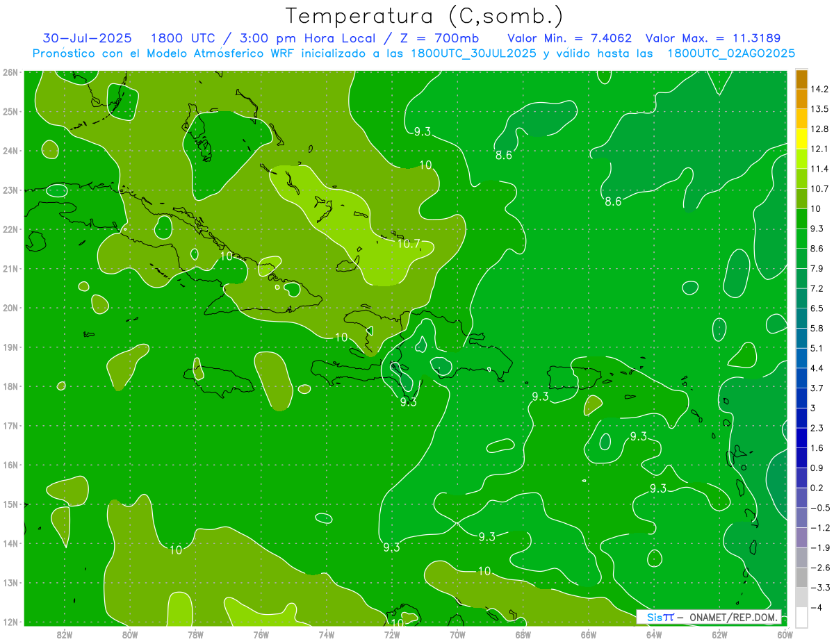Click the '1800 UTC' time in header
The width and height of the screenshot is (834, 644).
pos(182,38)
